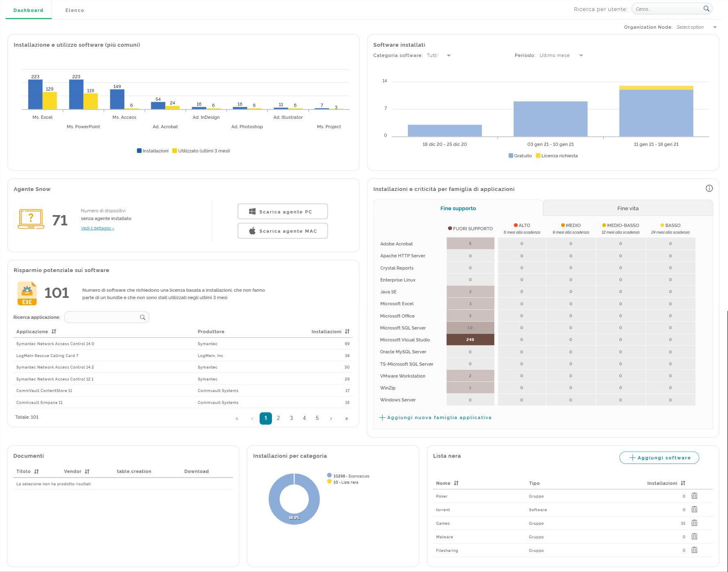728x572 pixels.
Task: Open the info icon for application family criticality
Action: click(x=709, y=188)
